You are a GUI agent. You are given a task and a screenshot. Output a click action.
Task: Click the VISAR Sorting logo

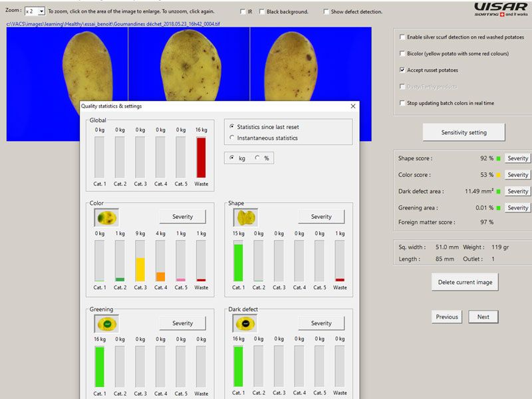click(501, 8)
